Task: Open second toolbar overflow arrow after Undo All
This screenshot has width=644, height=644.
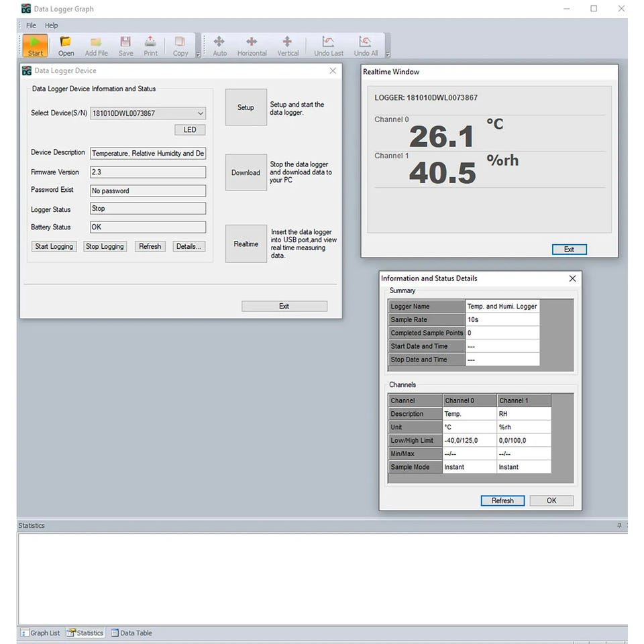Action: pyautogui.click(x=387, y=54)
